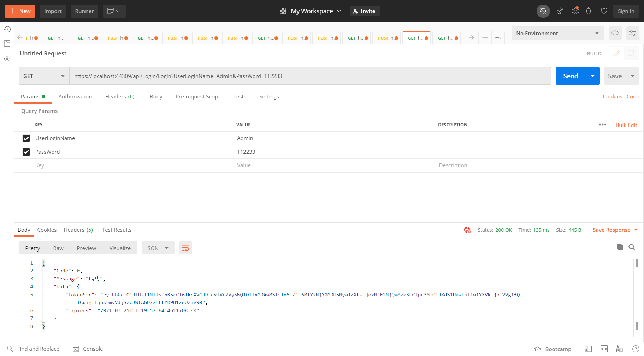Open the response Test Results tab
This screenshot has height=356, width=644.
[x=117, y=230]
